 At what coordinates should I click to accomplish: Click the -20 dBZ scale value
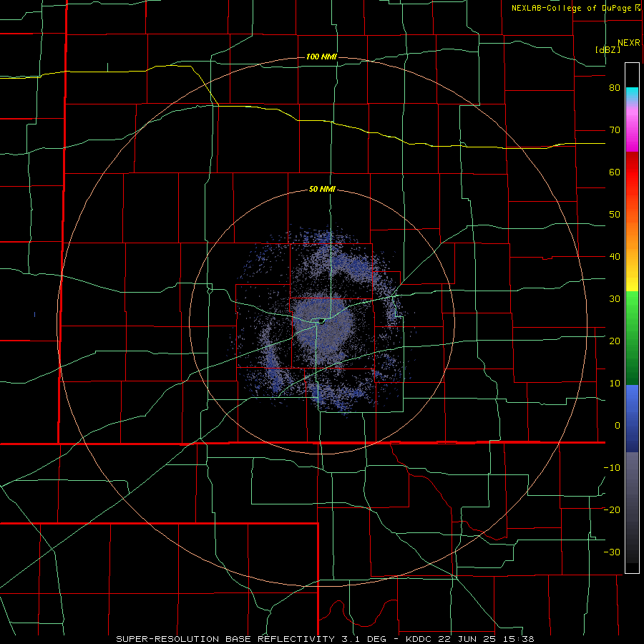click(612, 509)
